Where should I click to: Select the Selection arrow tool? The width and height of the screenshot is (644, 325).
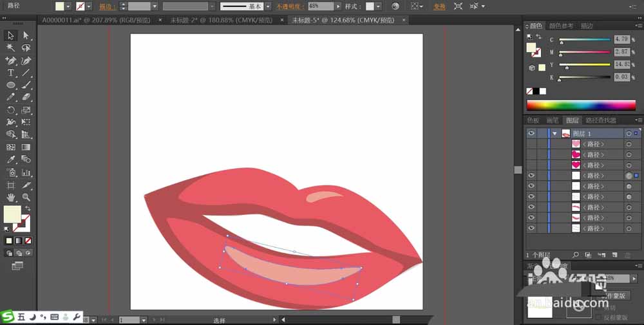(x=11, y=35)
